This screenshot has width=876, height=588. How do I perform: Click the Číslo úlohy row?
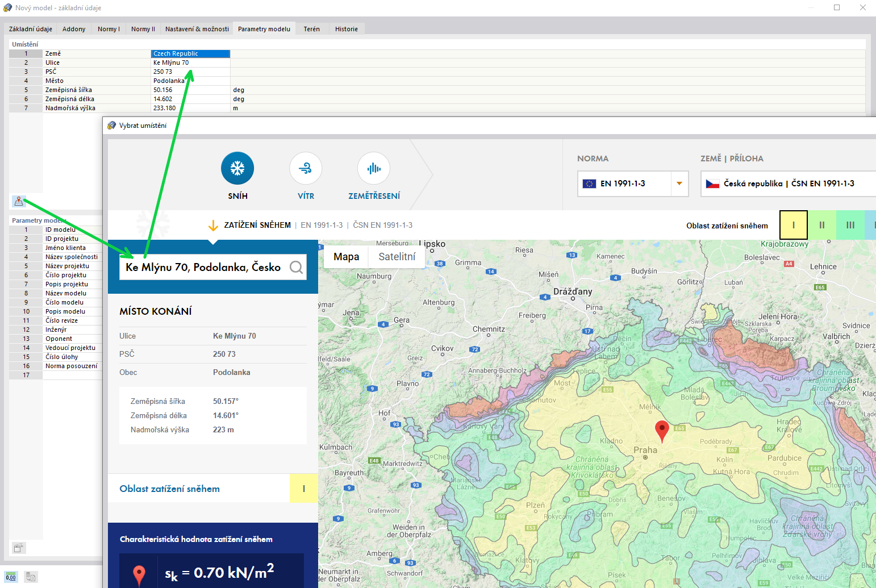pyautogui.click(x=56, y=357)
